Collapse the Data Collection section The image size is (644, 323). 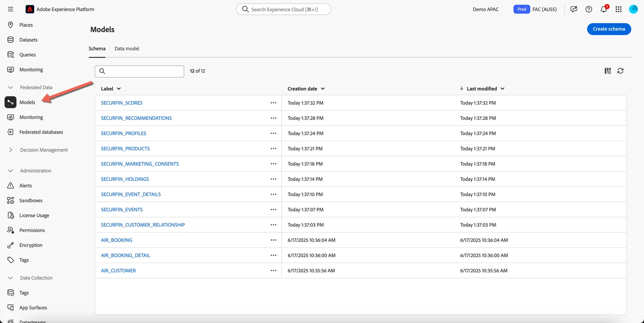pos(10,278)
